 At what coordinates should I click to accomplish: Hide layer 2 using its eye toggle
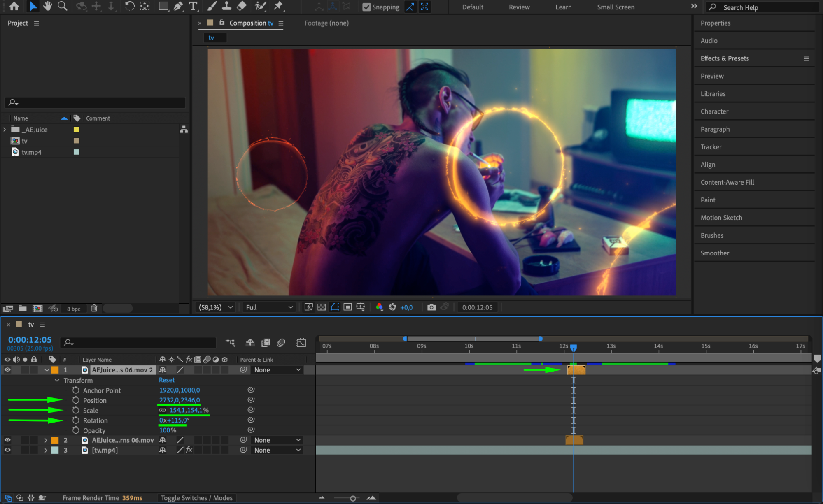click(7, 440)
